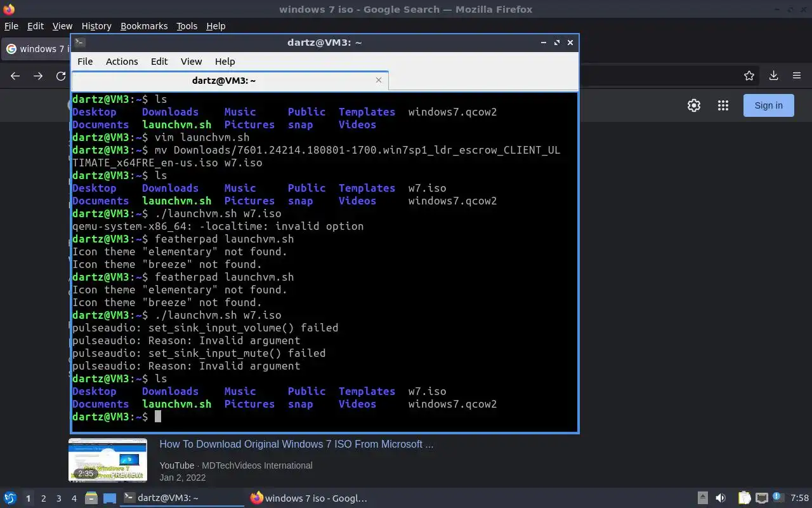Screen dimensions: 812x508
Task: Click 'MDTechVideos International' source text
Action: coord(257,465)
